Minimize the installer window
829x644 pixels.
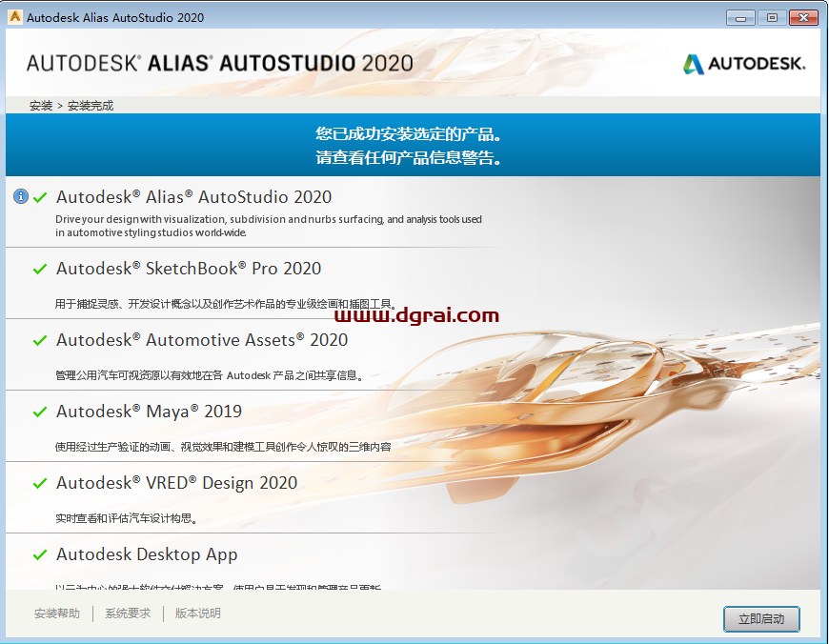tap(740, 17)
